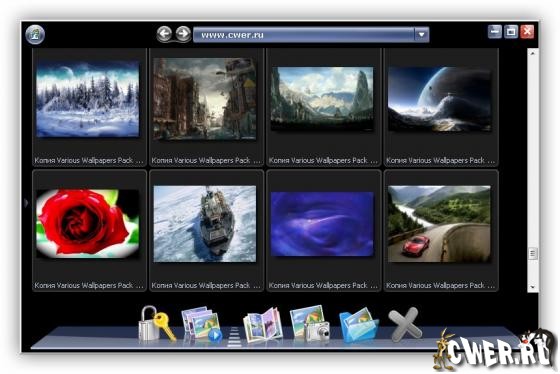The height and width of the screenshot is (374, 560).
Task: Maximize the viewer window
Action: pyautogui.click(x=511, y=31)
